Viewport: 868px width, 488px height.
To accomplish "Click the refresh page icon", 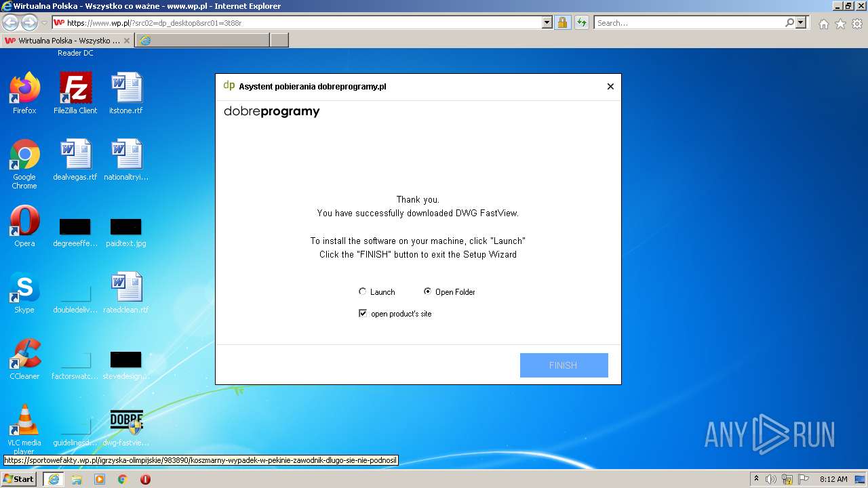I will point(581,22).
